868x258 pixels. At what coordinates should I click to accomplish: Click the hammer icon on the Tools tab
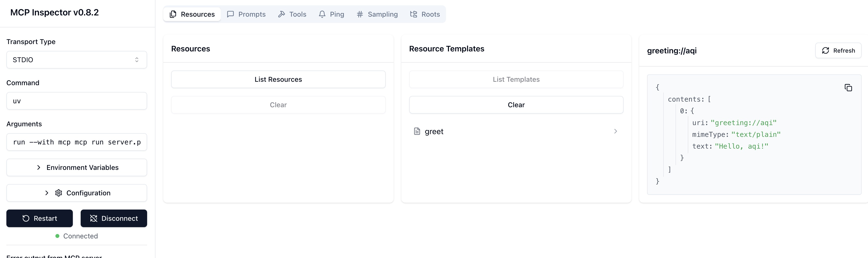(281, 14)
